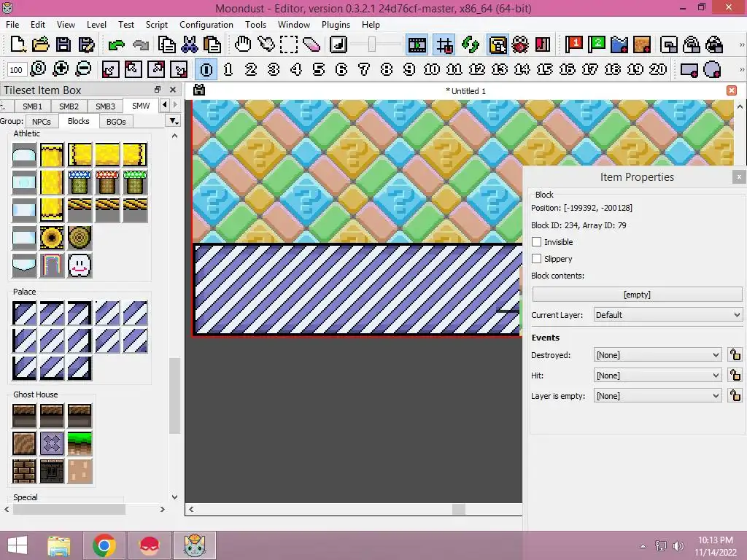This screenshot has width=747, height=560.
Task: Click zoom reset icon
Action: click(38, 69)
